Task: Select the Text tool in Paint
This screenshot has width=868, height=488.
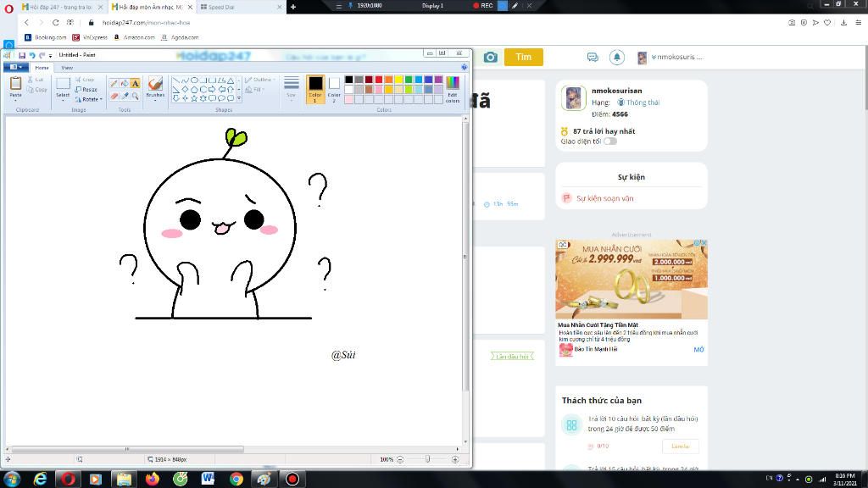Action: click(x=135, y=84)
